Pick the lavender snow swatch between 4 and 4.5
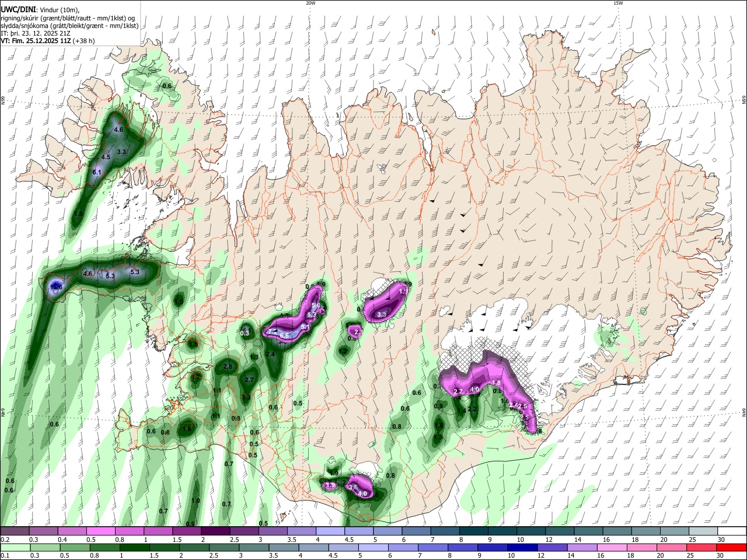The width and height of the screenshot is (747, 560). 330,531
